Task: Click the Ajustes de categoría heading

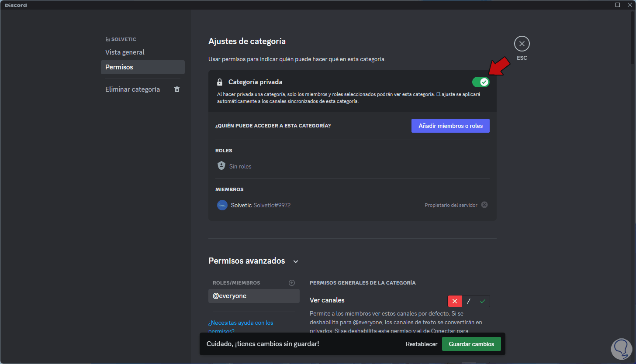Action: pyautogui.click(x=247, y=41)
